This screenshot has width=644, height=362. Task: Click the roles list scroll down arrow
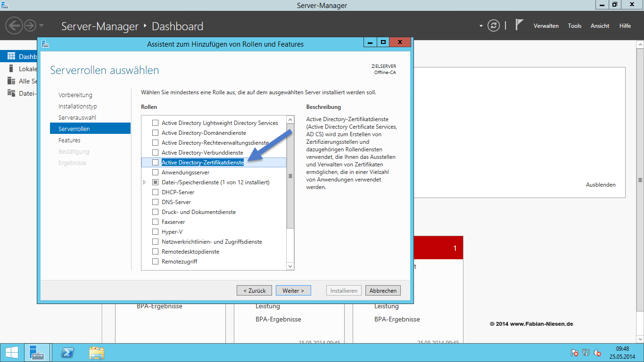click(x=290, y=266)
